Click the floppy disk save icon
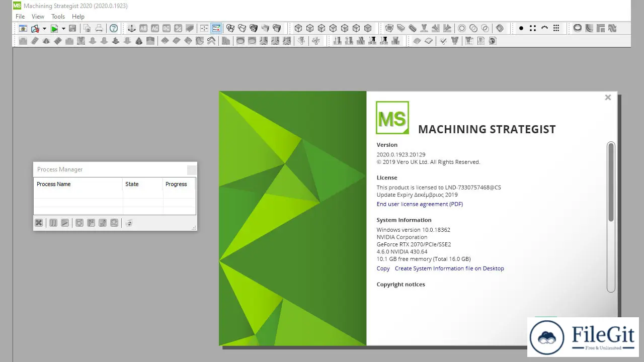Screen dimensions: 644x362 (x=72, y=29)
